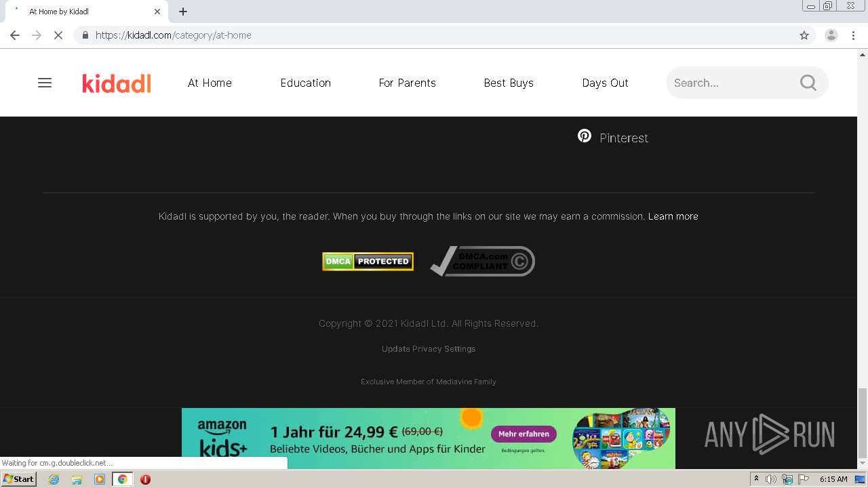Click the Amazon Kids+ banner ad

(429, 439)
